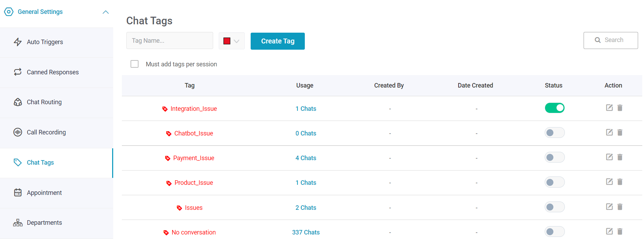Enable the No conversation status toggle

click(555, 232)
